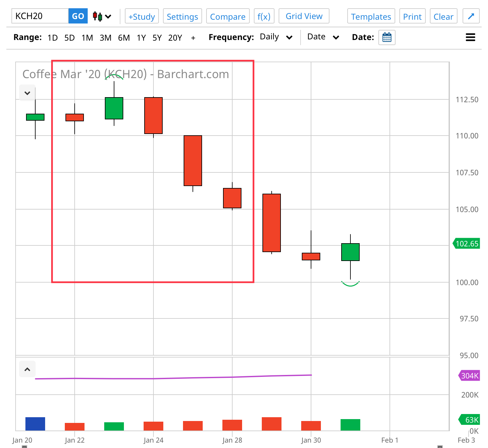Click the pop-out expand chart arrow
488x448 pixels.
coord(471,16)
